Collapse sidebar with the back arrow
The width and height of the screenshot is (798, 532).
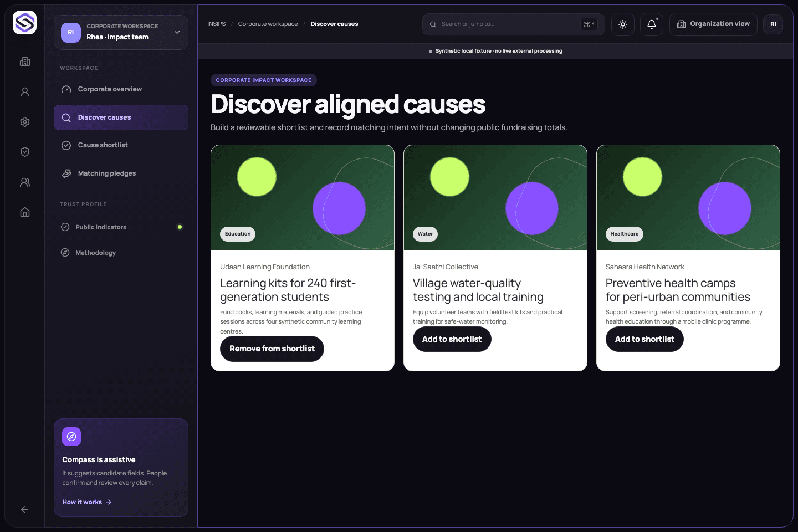coord(24,509)
